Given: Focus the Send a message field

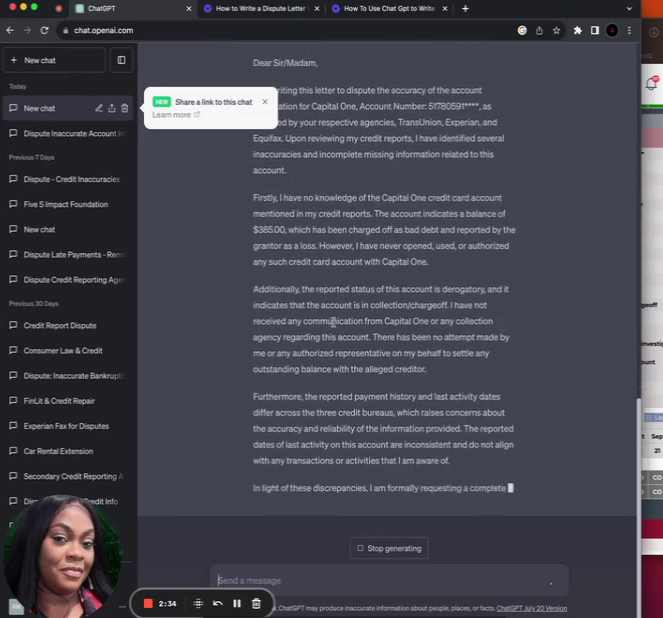Looking at the screenshot, I should (380, 580).
